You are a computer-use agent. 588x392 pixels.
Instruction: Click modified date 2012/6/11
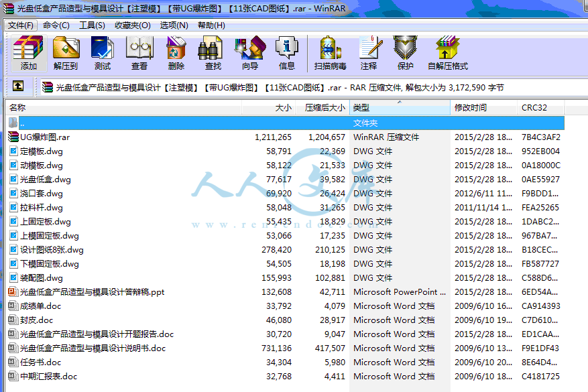pos(483,194)
